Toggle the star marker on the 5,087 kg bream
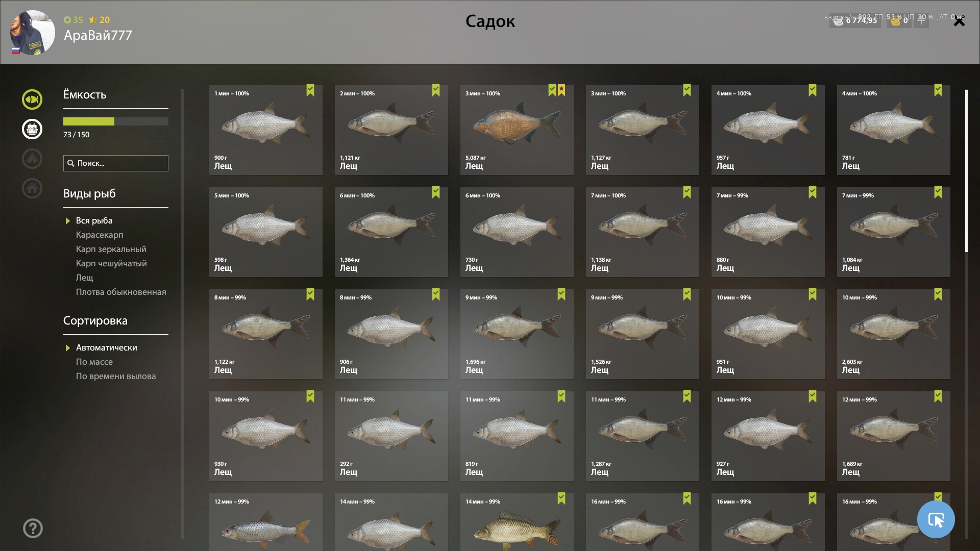 point(561,90)
